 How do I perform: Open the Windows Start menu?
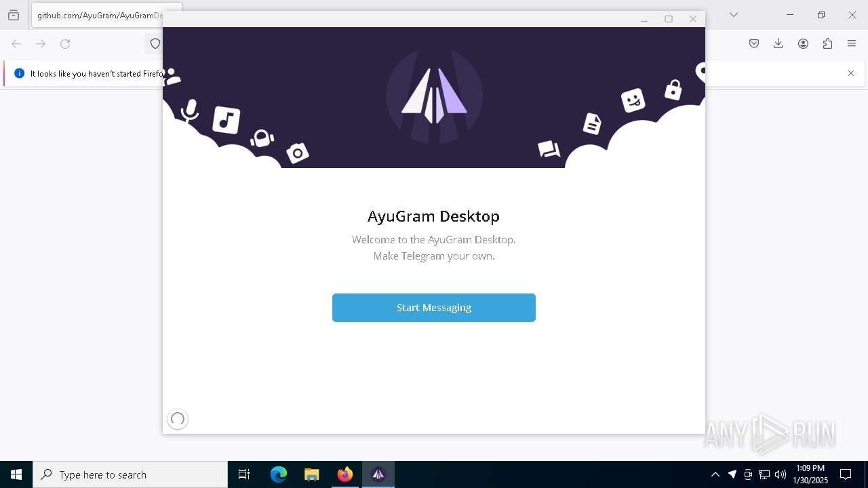click(16, 474)
